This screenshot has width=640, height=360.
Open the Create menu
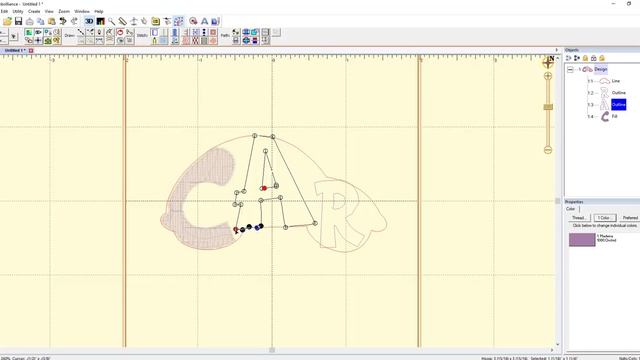[34, 11]
